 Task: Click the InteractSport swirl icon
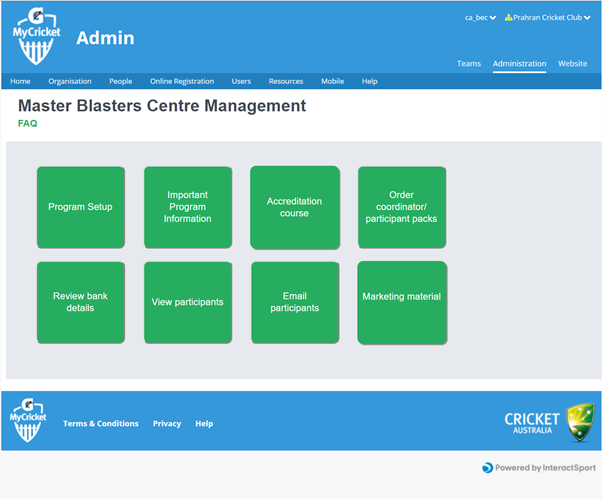click(x=487, y=468)
